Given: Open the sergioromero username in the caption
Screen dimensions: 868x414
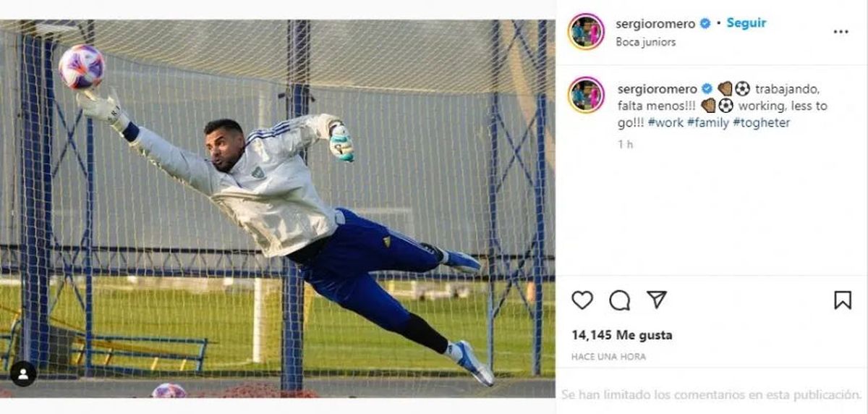Looking at the screenshot, I should 657,88.
